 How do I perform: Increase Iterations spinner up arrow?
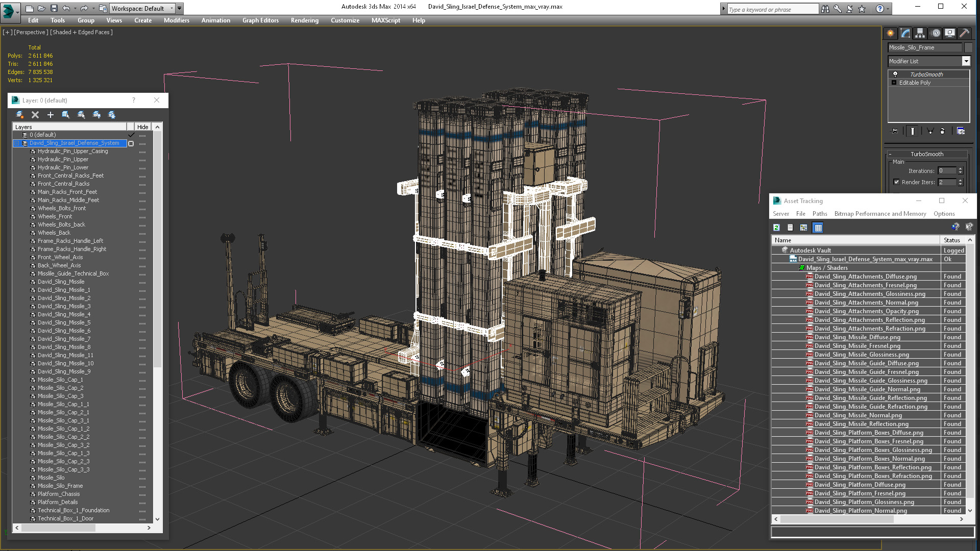tap(960, 169)
